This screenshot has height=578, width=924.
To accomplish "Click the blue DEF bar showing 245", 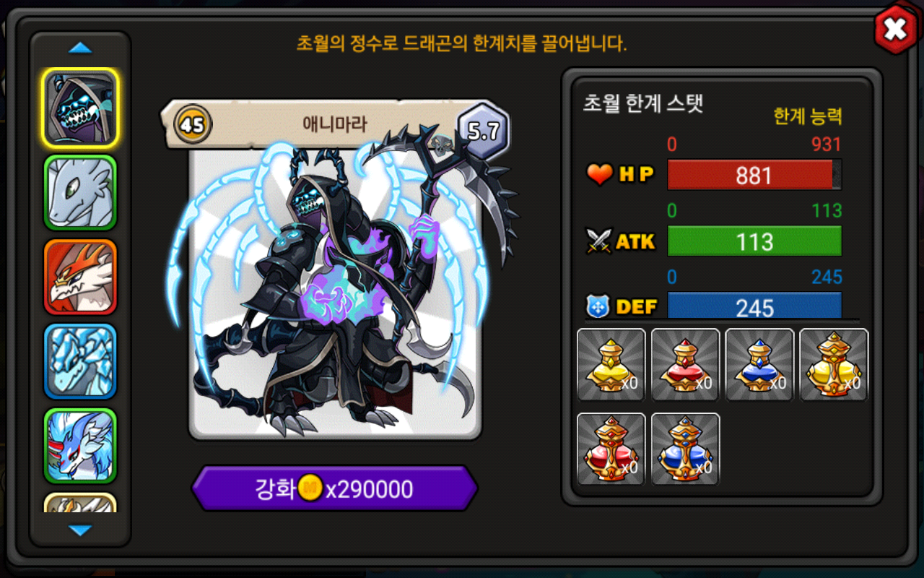I will pos(754,306).
